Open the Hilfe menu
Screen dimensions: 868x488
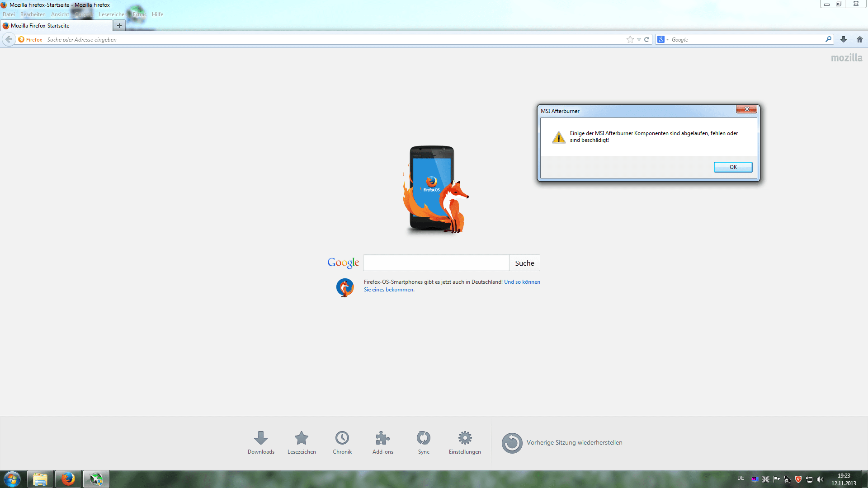[157, 14]
